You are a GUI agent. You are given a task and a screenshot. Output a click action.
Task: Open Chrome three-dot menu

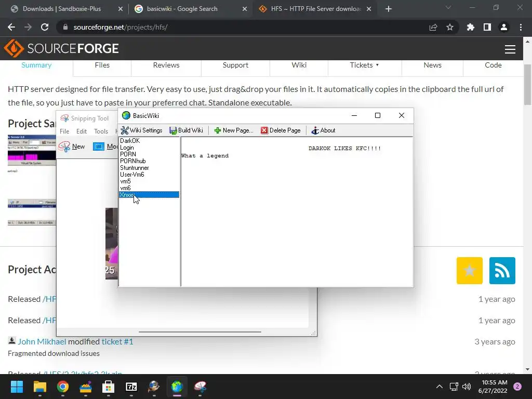tap(521, 27)
